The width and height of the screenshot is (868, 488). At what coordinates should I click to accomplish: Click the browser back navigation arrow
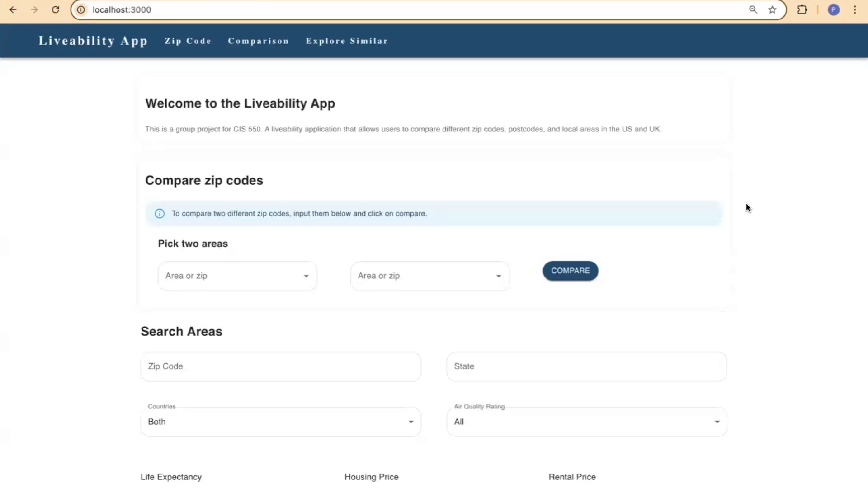click(x=13, y=9)
